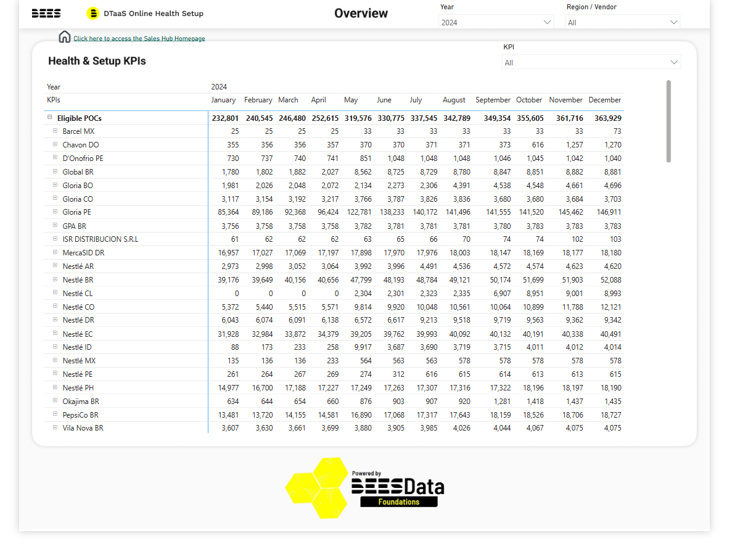Expand the Nestlé BR row
This screenshot has height=549, width=756.
(x=55, y=279)
